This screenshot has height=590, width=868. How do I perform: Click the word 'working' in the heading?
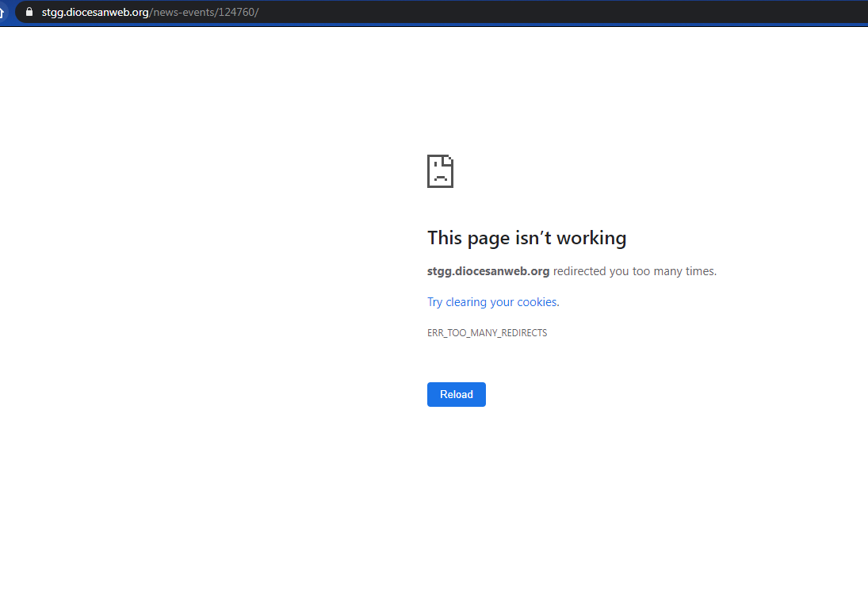[591, 238]
